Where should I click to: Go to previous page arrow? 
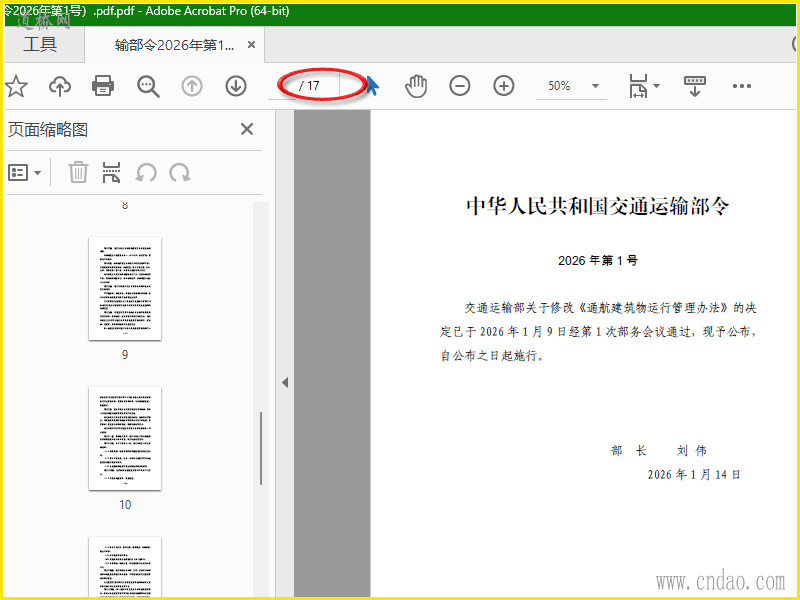pyautogui.click(x=192, y=86)
